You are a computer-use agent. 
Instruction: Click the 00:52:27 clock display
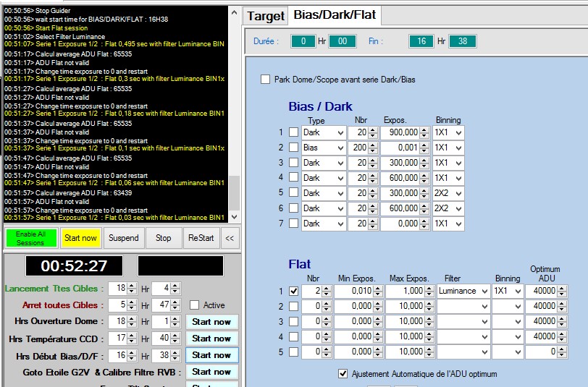click(x=75, y=266)
